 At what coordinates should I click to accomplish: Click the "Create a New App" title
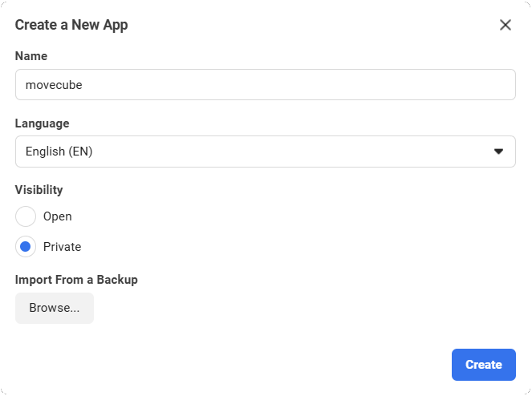pyautogui.click(x=71, y=25)
